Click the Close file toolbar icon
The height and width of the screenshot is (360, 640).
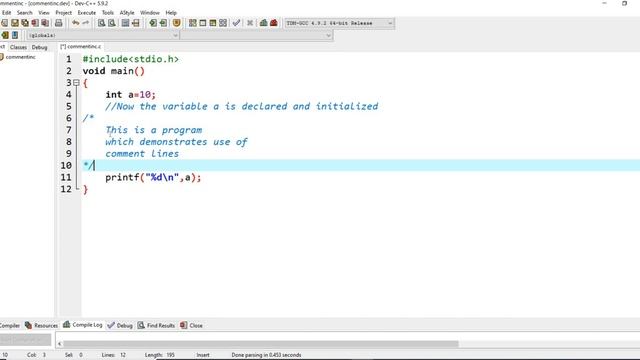(35, 23)
